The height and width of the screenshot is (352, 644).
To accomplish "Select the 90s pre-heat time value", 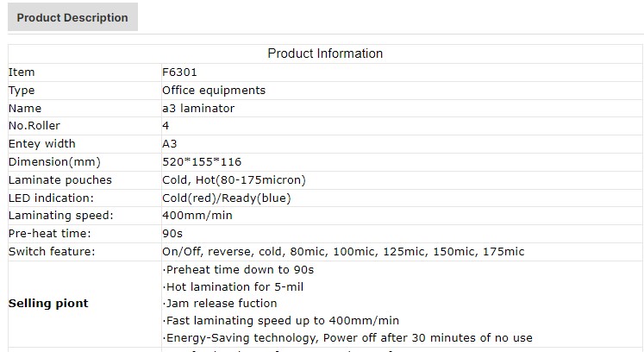I will click(x=172, y=234).
